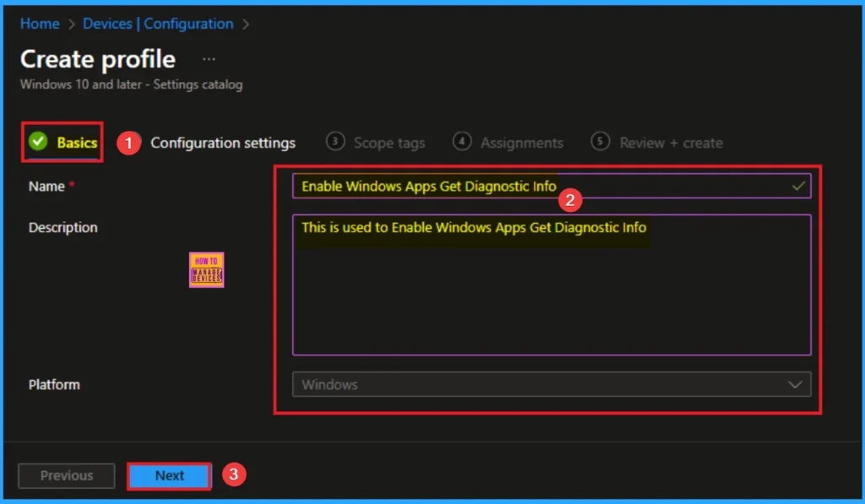Navigate to the Home breadcrumb link
The height and width of the screenshot is (504, 865).
(x=39, y=24)
